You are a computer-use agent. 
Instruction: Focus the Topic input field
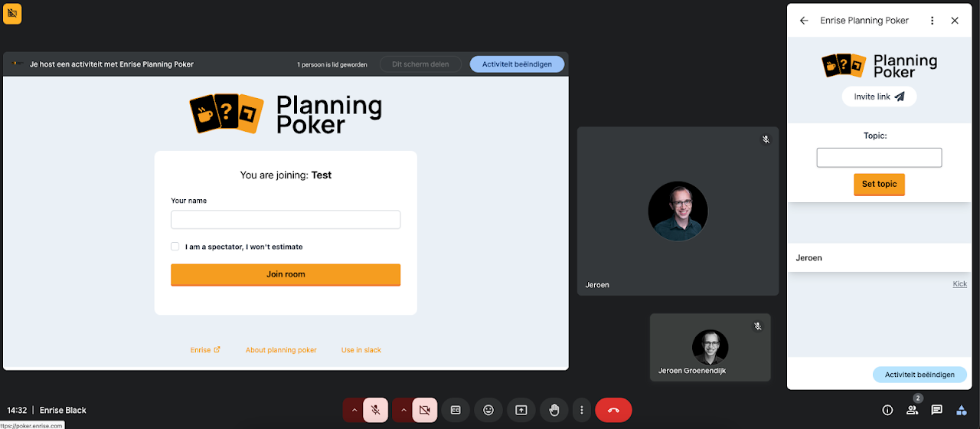[879, 158]
